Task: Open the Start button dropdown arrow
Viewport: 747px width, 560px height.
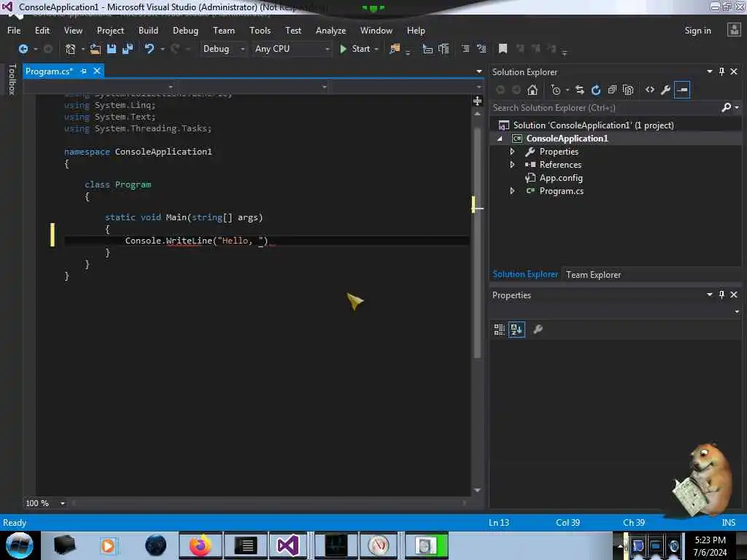Action: click(x=377, y=49)
